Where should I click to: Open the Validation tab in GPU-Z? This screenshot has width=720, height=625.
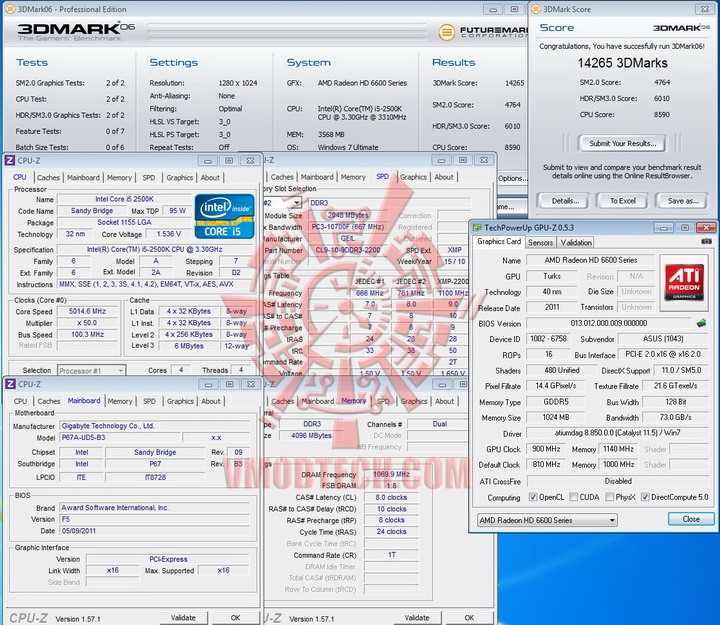pyautogui.click(x=576, y=242)
